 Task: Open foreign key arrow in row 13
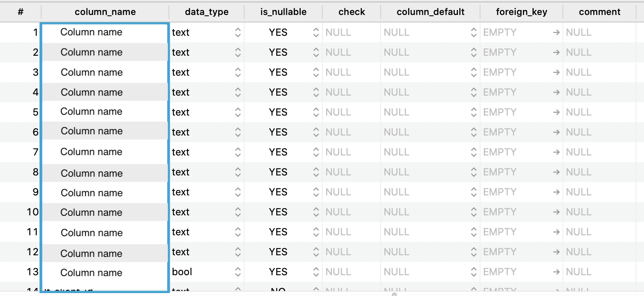click(556, 272)
